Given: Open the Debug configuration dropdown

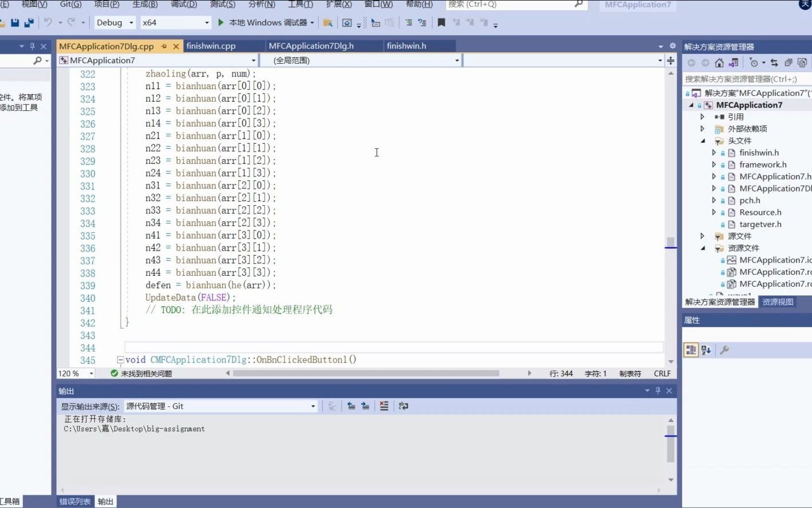Looking at the screenshot, I should coord(132,22).
